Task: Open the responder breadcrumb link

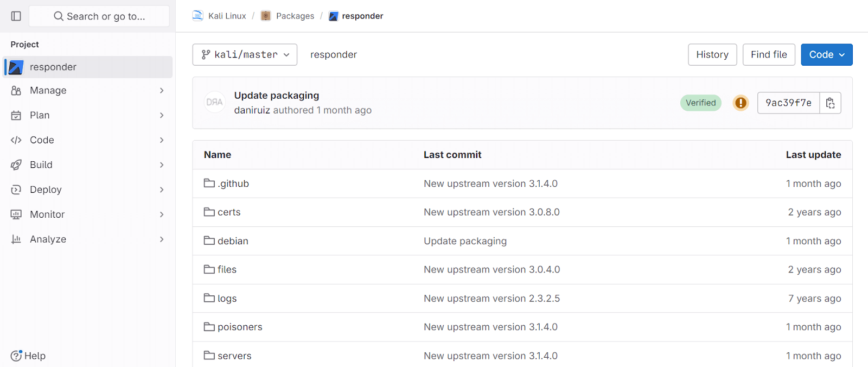Action: pos(362,16)
